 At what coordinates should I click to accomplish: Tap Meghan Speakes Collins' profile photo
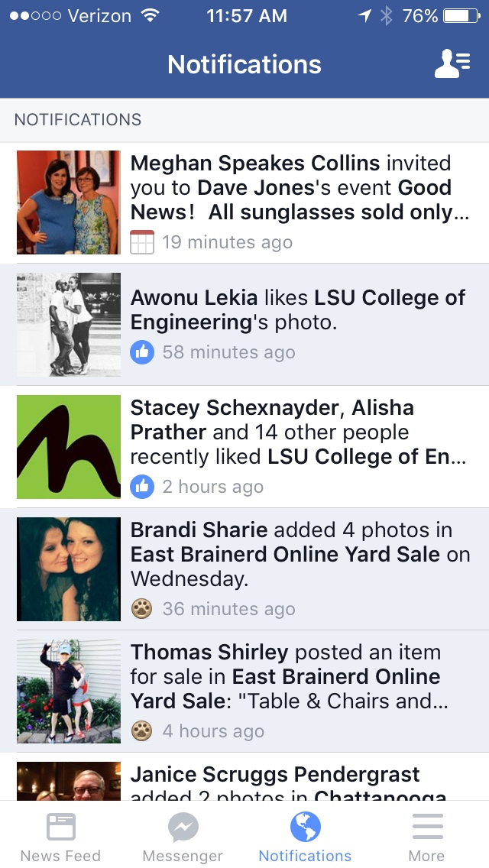[x=69, y=202]
